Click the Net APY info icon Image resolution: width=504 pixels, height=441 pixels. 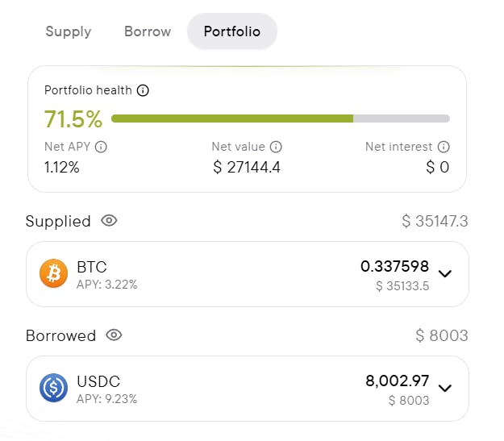click(101, 147)
